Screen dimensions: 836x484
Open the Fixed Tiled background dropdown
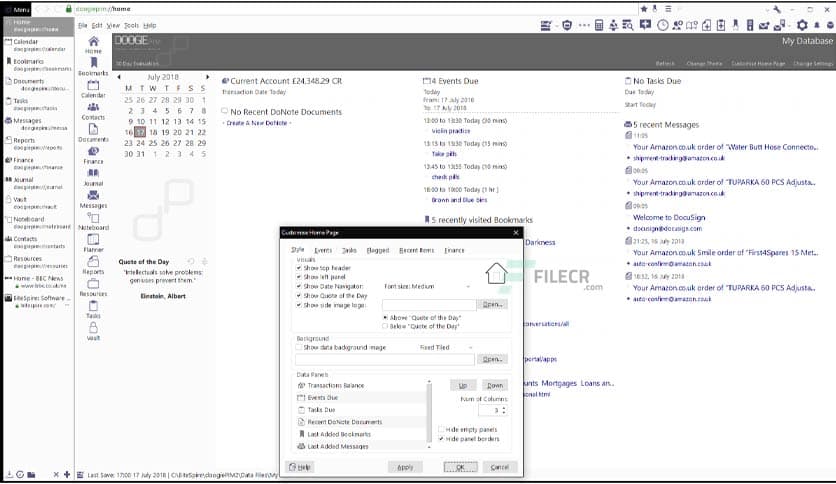446,347
